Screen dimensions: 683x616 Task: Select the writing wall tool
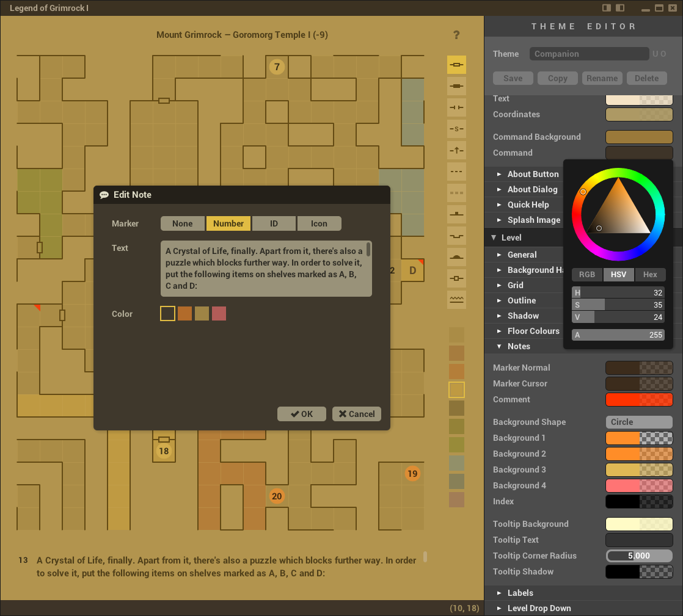(x=456, y=300)
